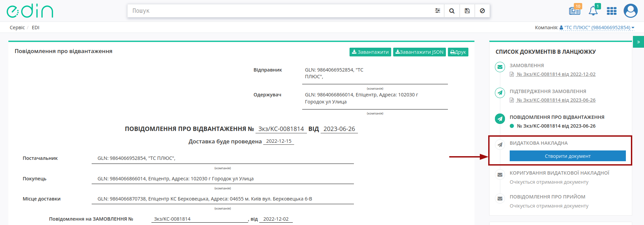Click order date 2022-12-02 at bottom
This screenshot has height=225, width=644.
coord(276,219)
